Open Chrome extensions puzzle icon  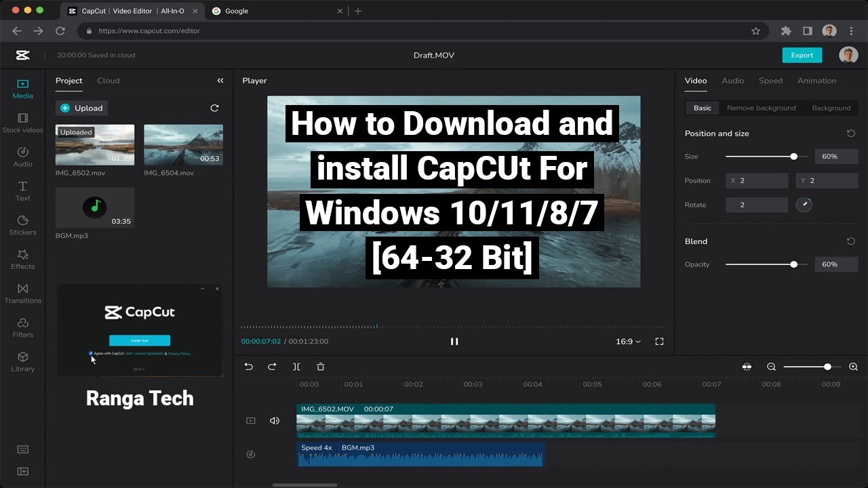click(x=786, y=30)
